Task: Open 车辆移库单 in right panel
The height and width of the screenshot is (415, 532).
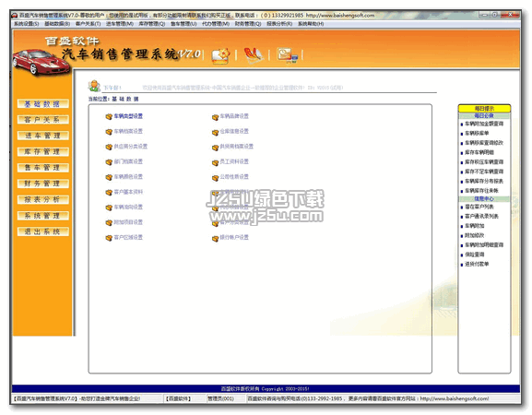Action: [x=477, y=134]
